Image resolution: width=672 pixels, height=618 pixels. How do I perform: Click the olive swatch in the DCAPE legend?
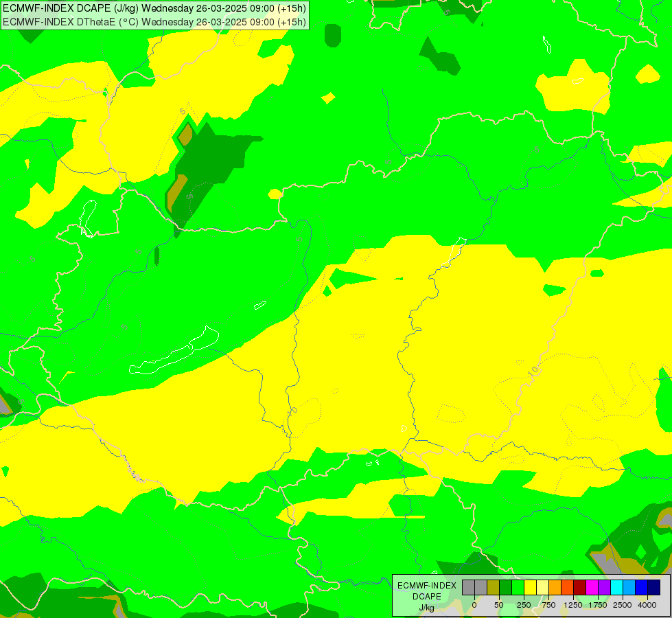493,588
